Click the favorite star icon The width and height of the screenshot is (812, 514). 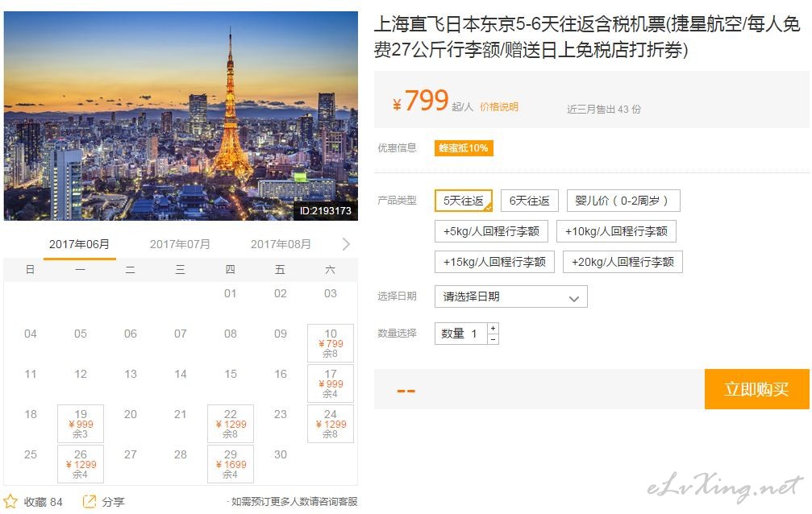[x=10, y=502]
